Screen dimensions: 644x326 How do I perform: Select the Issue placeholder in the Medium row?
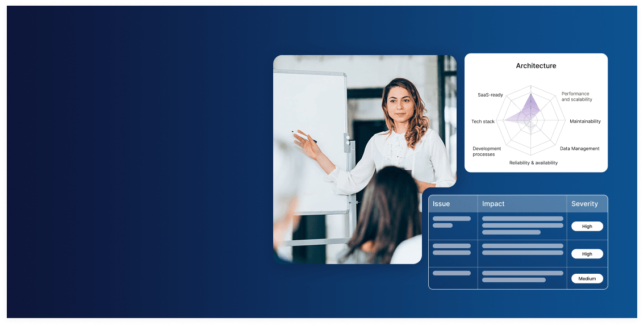click(451, 273)
